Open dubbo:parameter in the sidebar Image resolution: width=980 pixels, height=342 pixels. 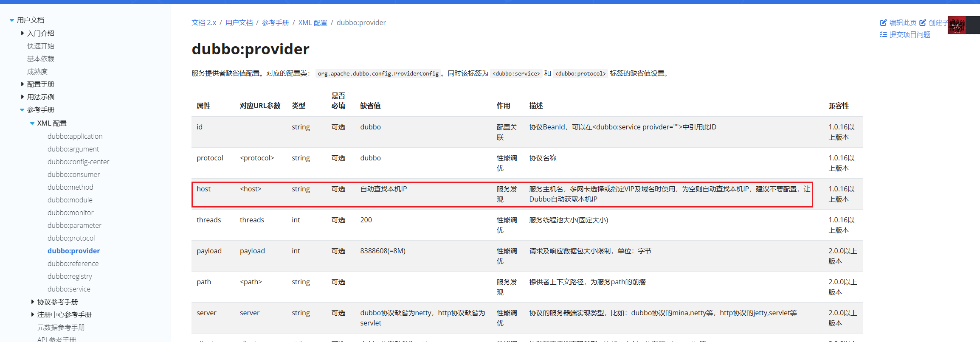pos(74,225)
